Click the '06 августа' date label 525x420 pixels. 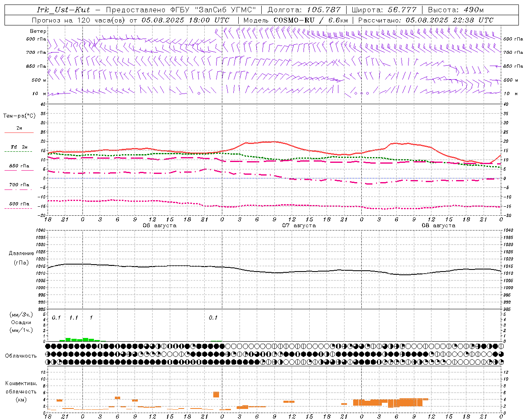[x=160, y=226]
